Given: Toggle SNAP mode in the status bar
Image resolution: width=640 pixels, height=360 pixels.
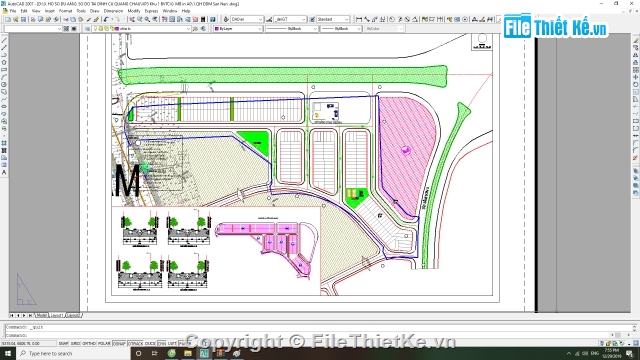Looking at the screenshot, I should (x=63, y=344).
